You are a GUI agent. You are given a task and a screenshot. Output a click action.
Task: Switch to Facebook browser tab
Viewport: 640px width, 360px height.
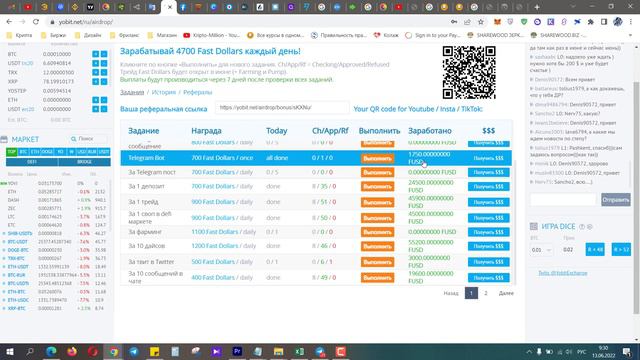pyautogui.click(x=183, y=7)
